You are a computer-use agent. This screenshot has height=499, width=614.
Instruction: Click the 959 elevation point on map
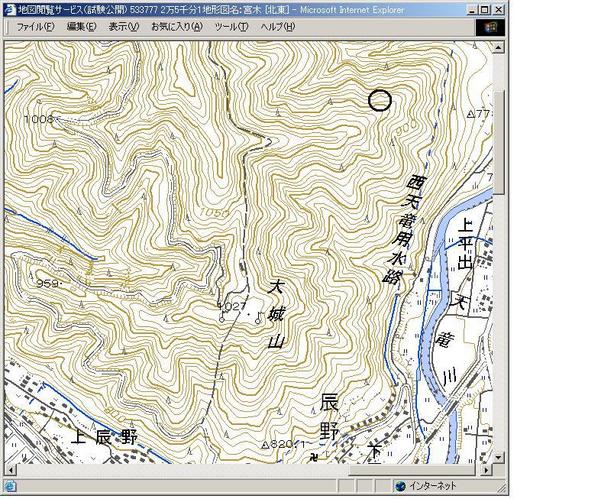click(x=47, y=283)
